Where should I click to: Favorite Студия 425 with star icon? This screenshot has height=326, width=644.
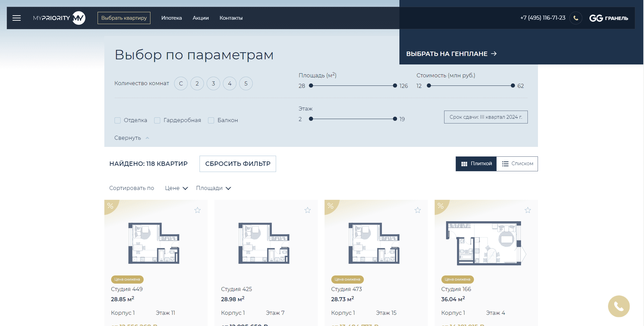pyautogui.click(x=308, y=210)
